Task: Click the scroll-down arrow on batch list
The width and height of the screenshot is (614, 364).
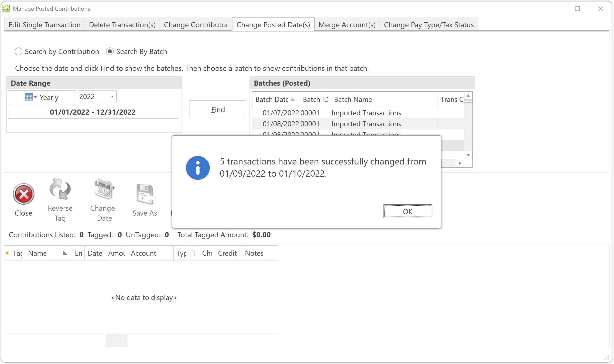Action: (x=469, y=155)
